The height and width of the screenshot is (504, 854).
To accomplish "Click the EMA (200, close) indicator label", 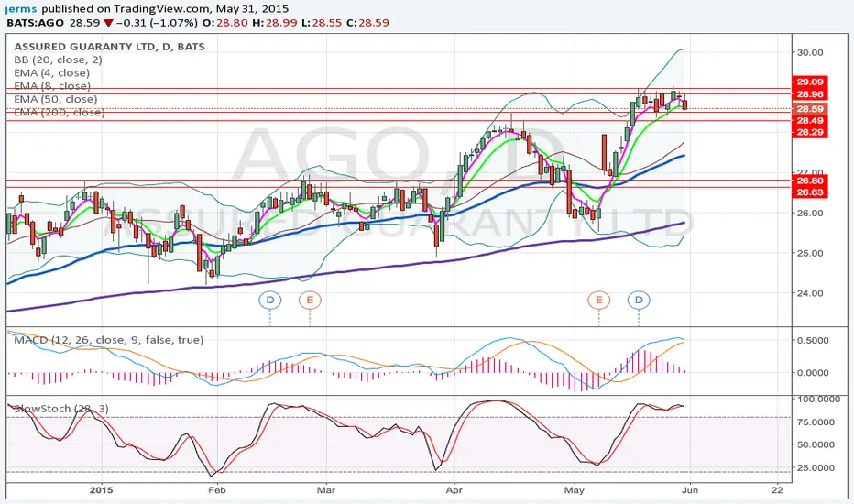I will pyautogui.click(x=59, y=112).
